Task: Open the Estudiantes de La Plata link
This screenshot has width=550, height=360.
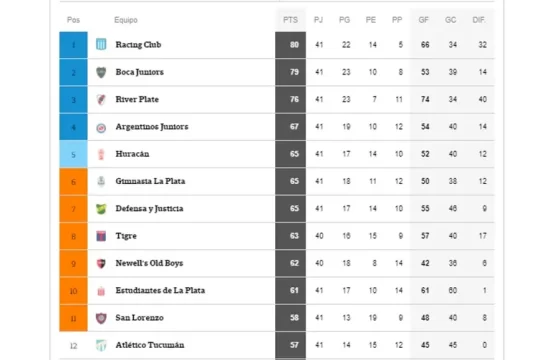Action: pos(160,291)
